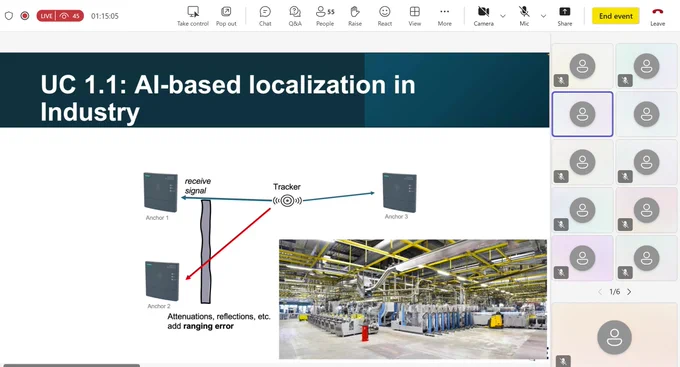Open the View layout options
Image resolution: width=680 pixels, height=367 pixels.
coord(415,16)
